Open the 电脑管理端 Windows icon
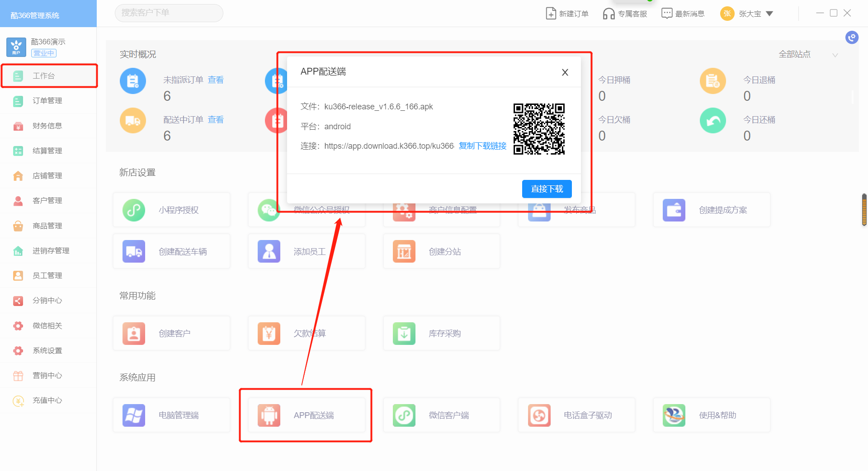The width and height of the screenshot is (868, 471). tap(134, 415)
